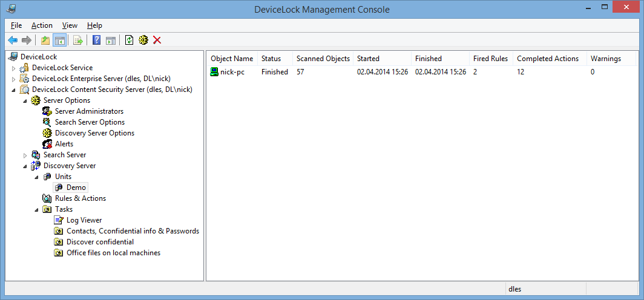Sort by Status column header
The height and width of the screenshot is (300, 644).
pos(275,59)
